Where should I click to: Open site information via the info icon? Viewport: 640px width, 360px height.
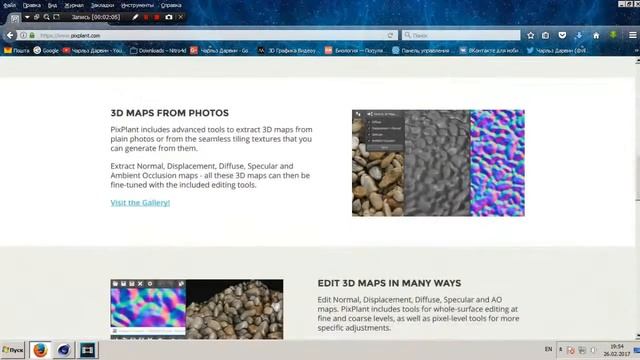pos(23,36)
